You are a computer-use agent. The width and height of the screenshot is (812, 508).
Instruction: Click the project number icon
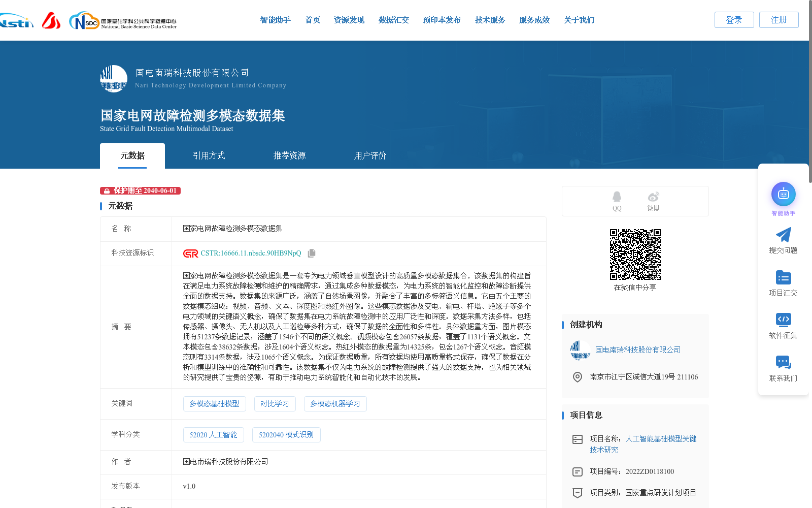tap(578, 472)
